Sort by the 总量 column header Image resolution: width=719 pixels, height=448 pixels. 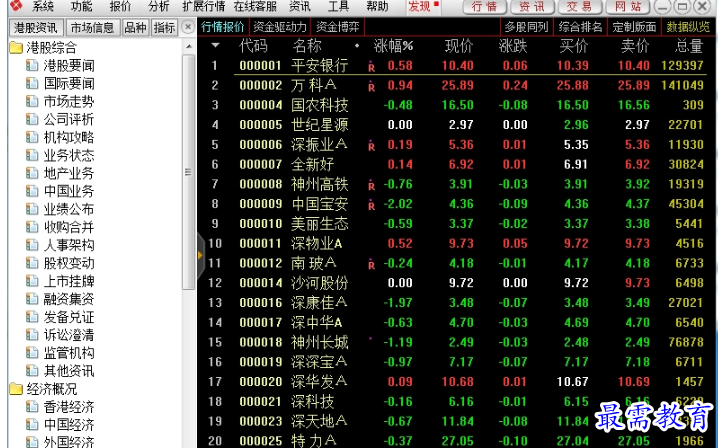click(x=689, y=46)
